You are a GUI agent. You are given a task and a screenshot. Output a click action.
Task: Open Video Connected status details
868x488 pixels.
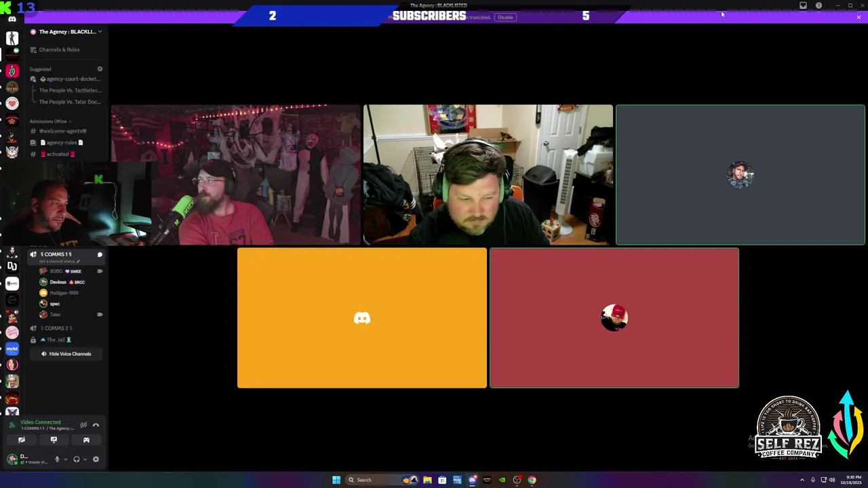(x=40, y=422)
